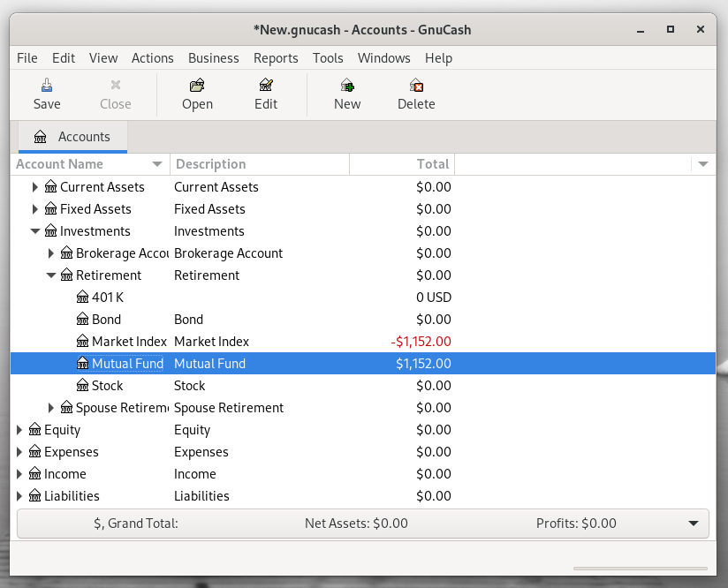Click the Delete account toolbar icon
The height and width of the screenshot is (588, 728).
(416, 86)
